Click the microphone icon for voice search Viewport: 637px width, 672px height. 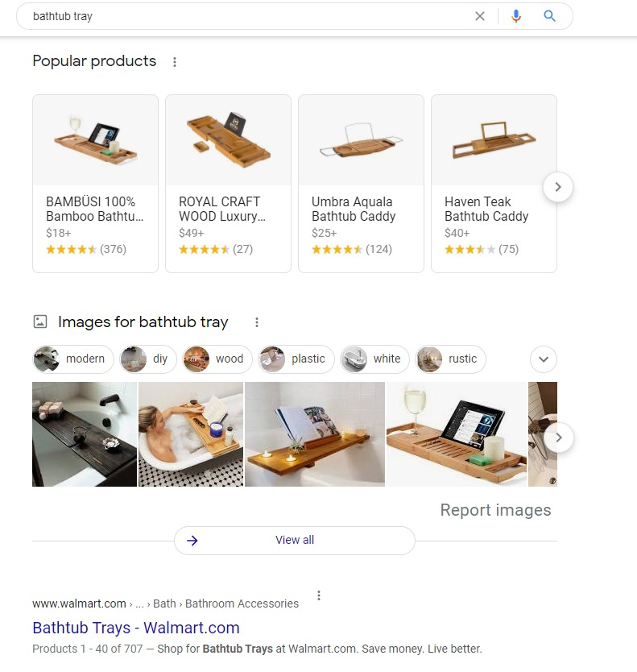(516, 16)
